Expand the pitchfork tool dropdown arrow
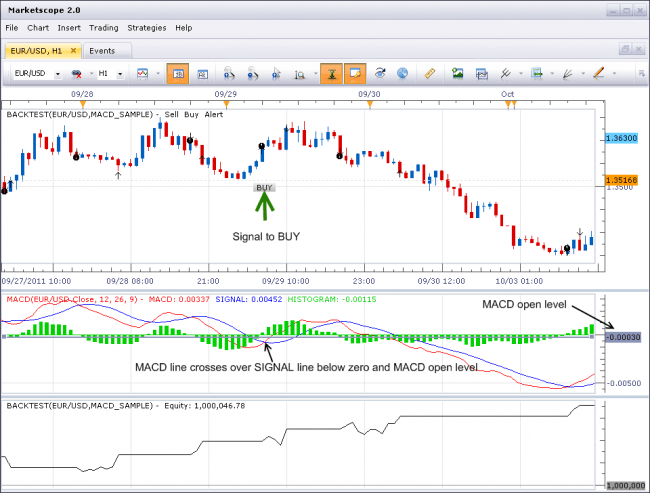 click(521, 74)
